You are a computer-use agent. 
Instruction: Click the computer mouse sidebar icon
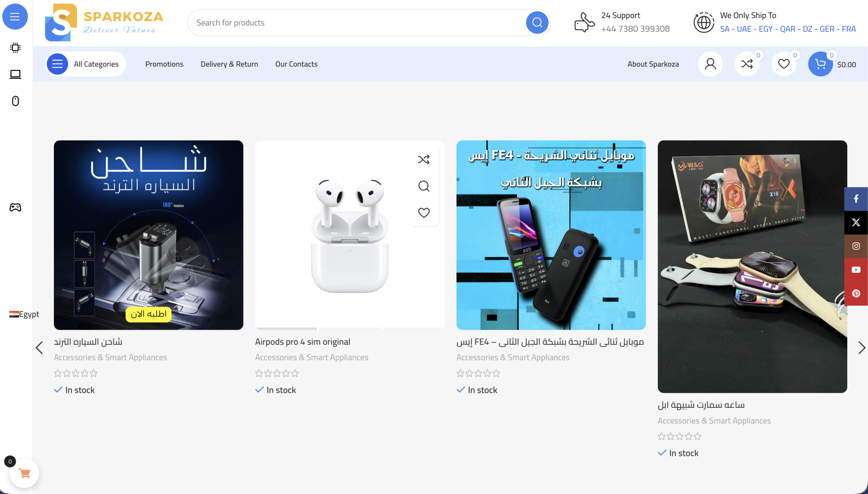pos(15,101)
